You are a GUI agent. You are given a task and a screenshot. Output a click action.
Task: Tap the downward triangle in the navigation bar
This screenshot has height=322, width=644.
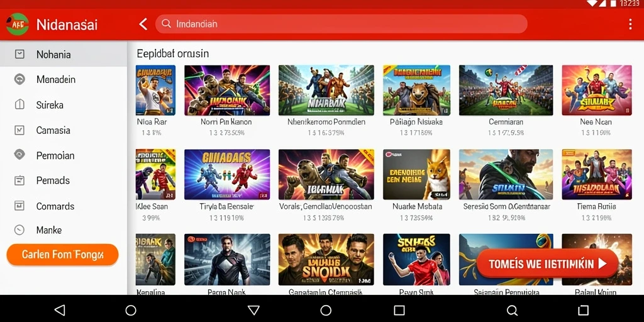coord(254,310)
